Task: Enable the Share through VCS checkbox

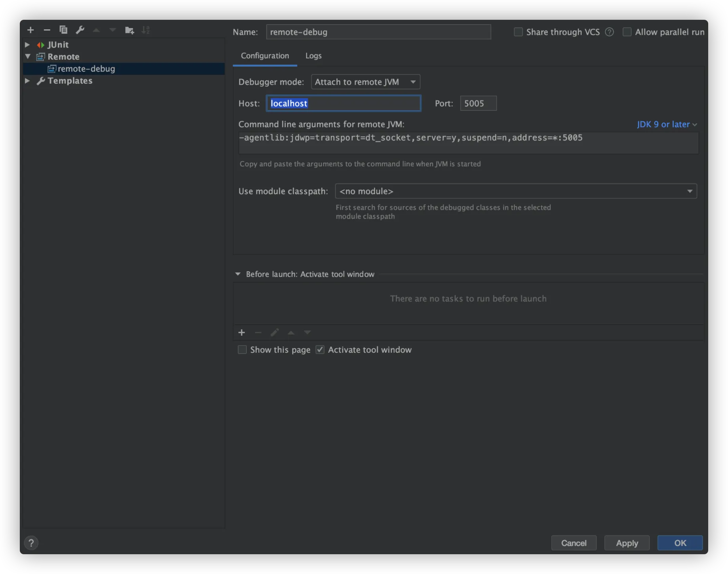Action: [518, 32]
